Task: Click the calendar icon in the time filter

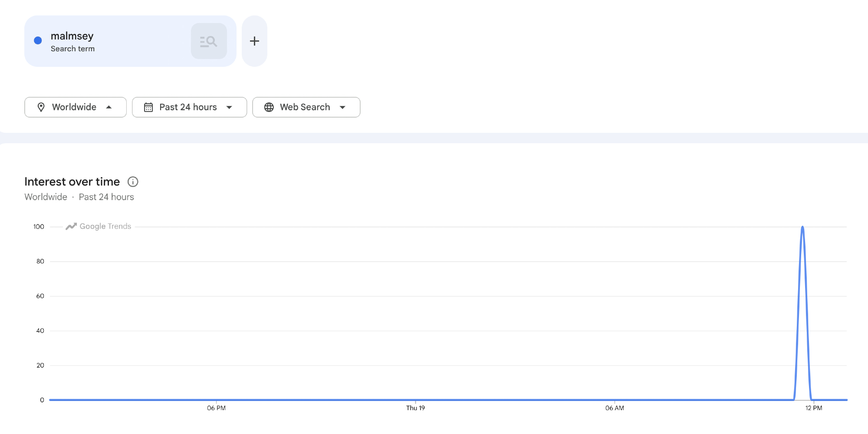Action: point(148,107)
